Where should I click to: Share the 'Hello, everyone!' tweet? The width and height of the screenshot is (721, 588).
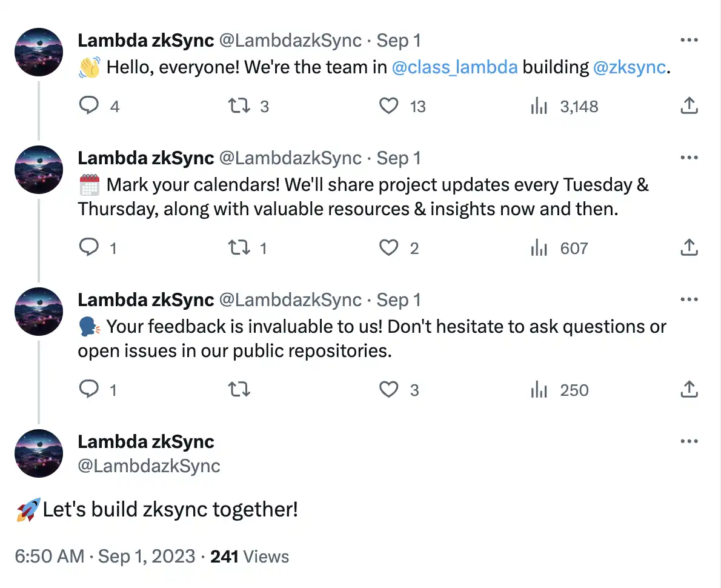tap(689, 107)
